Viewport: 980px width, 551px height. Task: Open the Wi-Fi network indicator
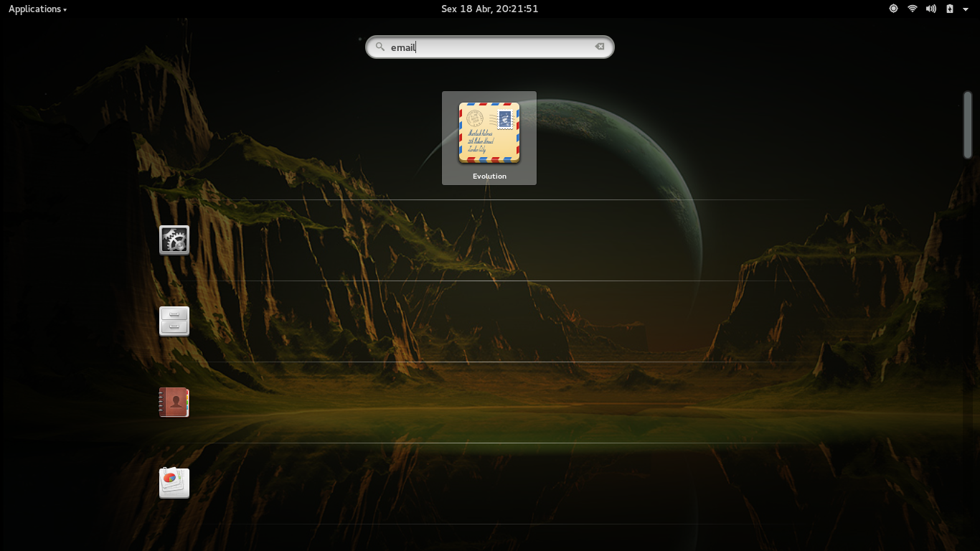(x=913, y=9)
